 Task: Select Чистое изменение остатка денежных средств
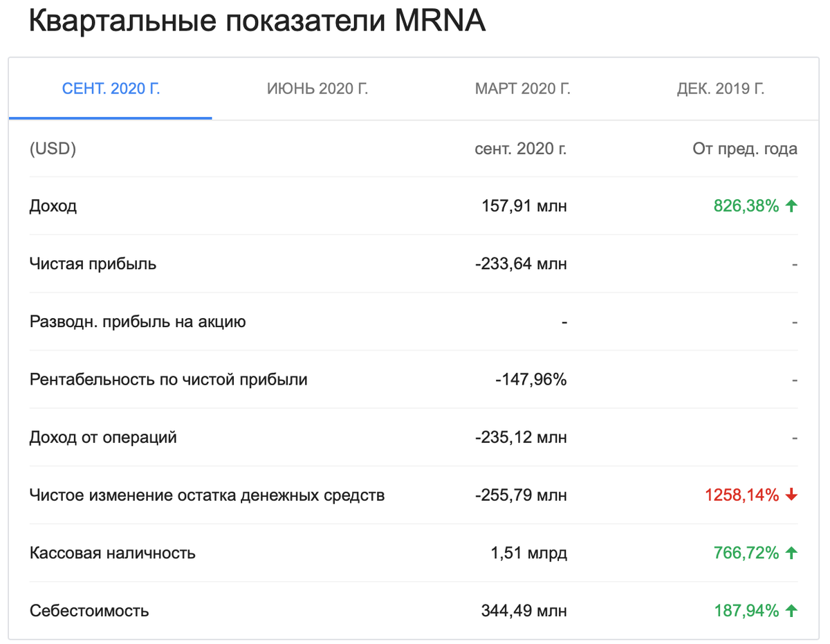[x=207, y=495]
